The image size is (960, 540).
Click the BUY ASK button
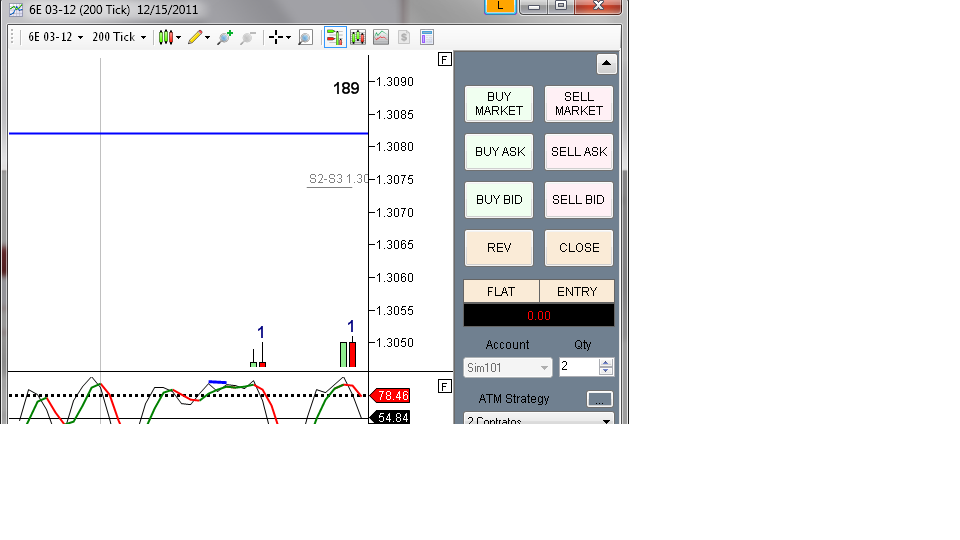[x=499, y=152]
